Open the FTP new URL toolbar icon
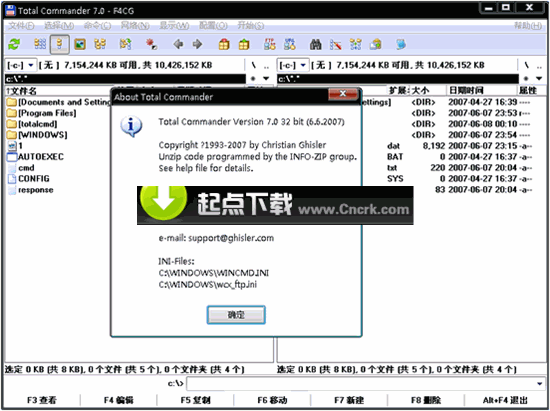The image size is (550, 411). pos(290,44)
